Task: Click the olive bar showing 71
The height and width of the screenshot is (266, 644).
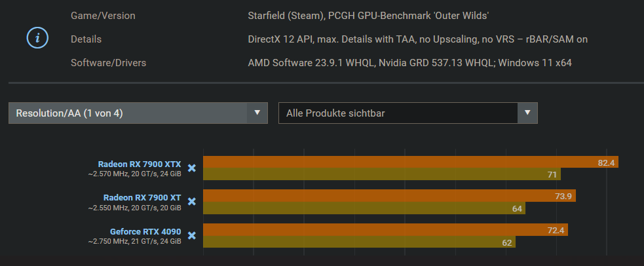Action: [382, 174]
